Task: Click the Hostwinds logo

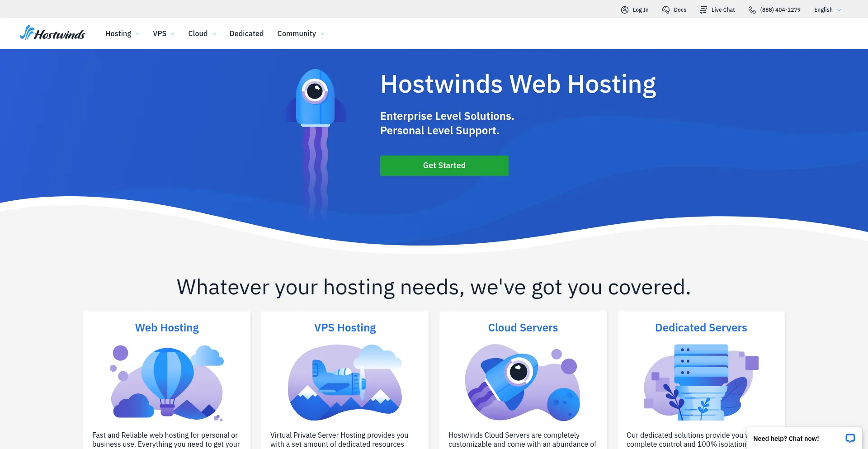Action: coord(52,33)
